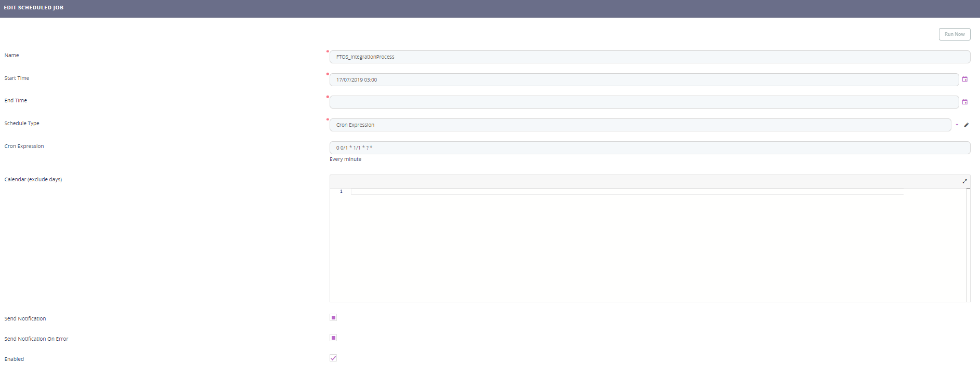Click the Cron Expression label link
Image resolution: width=980 pixels, height=375 pixels.
24,146
